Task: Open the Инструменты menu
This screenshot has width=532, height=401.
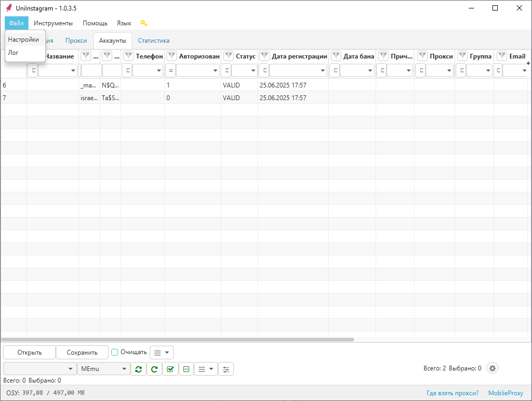Action: click(53, 23)
